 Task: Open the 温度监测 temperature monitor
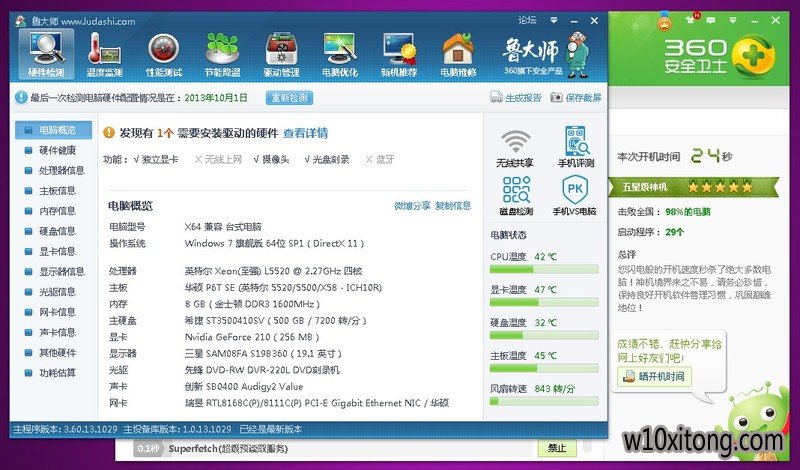(105, 54)
